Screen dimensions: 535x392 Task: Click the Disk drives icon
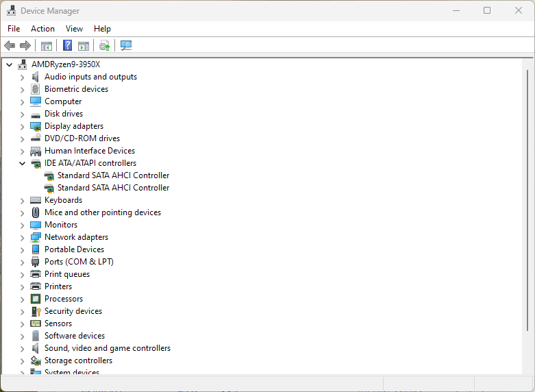click(36, 115)
